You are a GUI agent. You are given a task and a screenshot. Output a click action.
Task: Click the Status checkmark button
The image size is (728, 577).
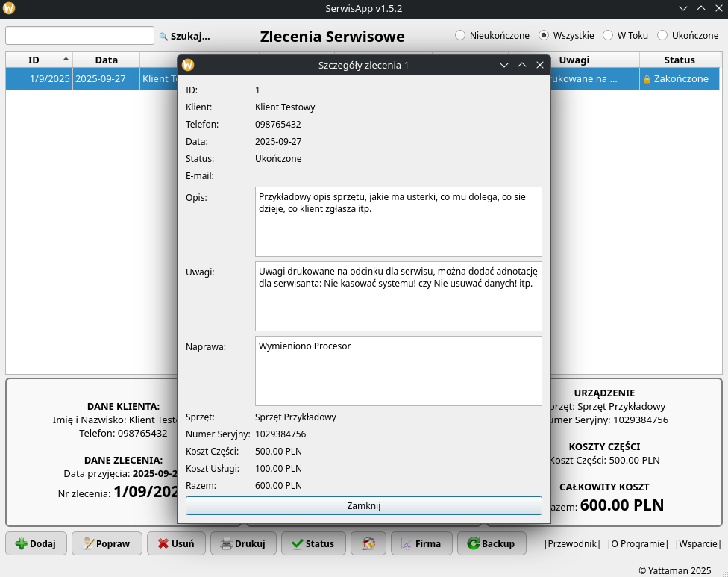313,543
